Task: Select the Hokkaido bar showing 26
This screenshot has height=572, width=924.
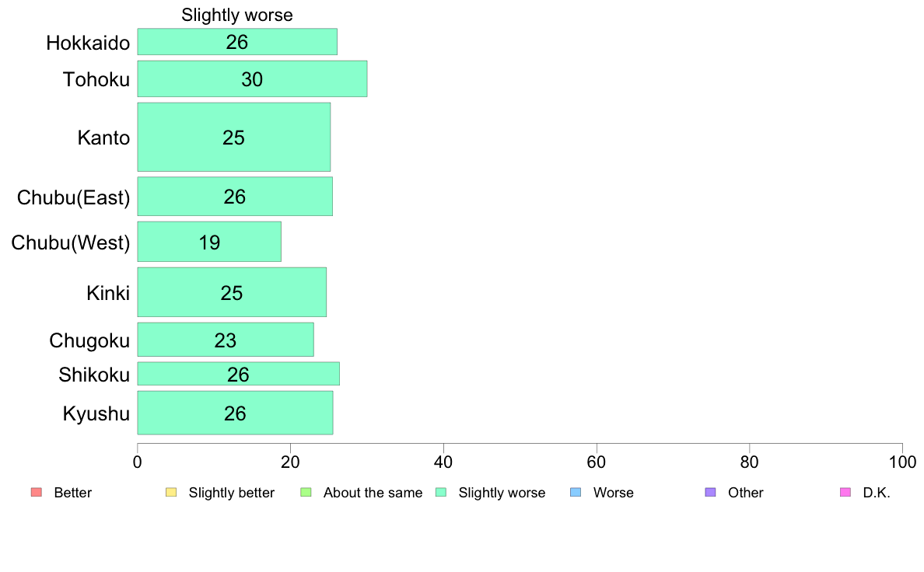Action: click(237, 42)
